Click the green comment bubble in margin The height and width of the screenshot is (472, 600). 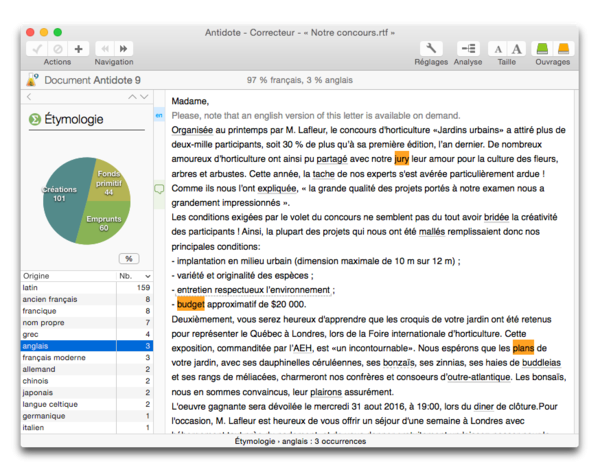pos(159,189)
